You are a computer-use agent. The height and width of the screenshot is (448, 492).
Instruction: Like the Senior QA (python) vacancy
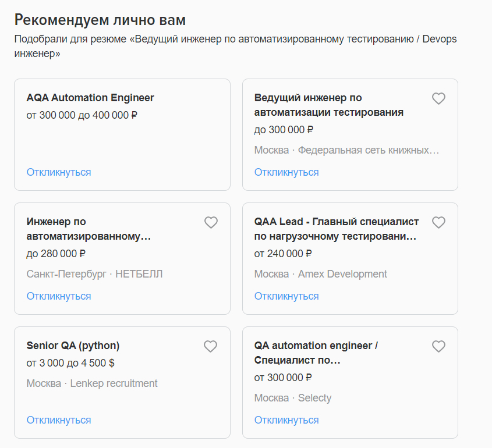pos(211,346)
